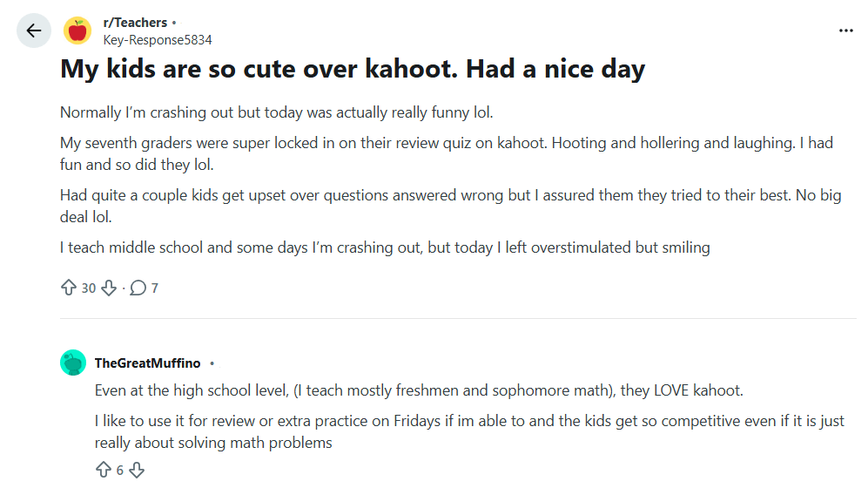Upvote TheGreatMuffino's comment
The image size is (868, 488).
point(104,471)
